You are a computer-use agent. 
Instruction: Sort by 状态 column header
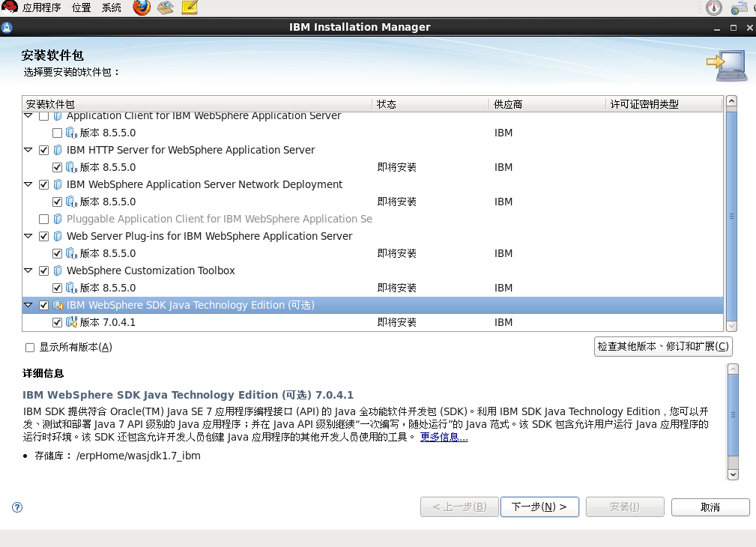(430, 104)
